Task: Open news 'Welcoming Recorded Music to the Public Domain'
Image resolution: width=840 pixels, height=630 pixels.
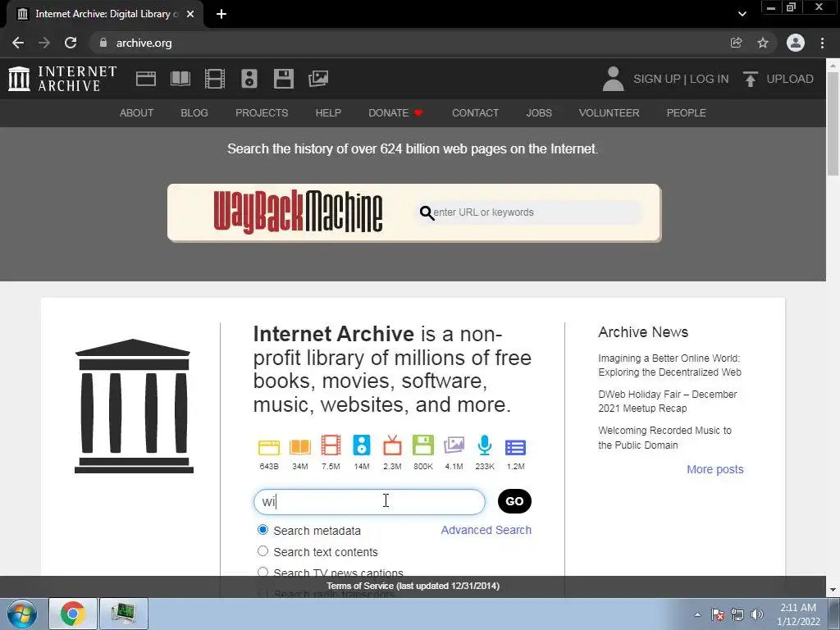Action: tap(664, 438)
